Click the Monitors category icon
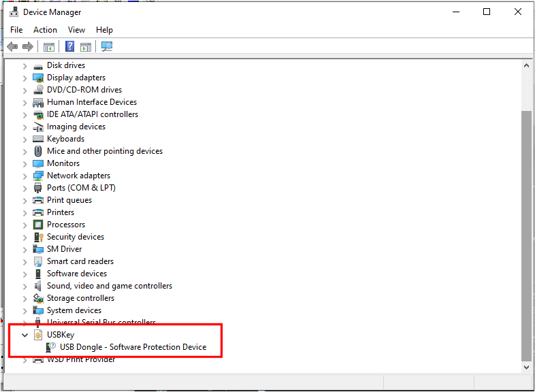This screenshot has height=392, width=535. [x=38, y=163]
